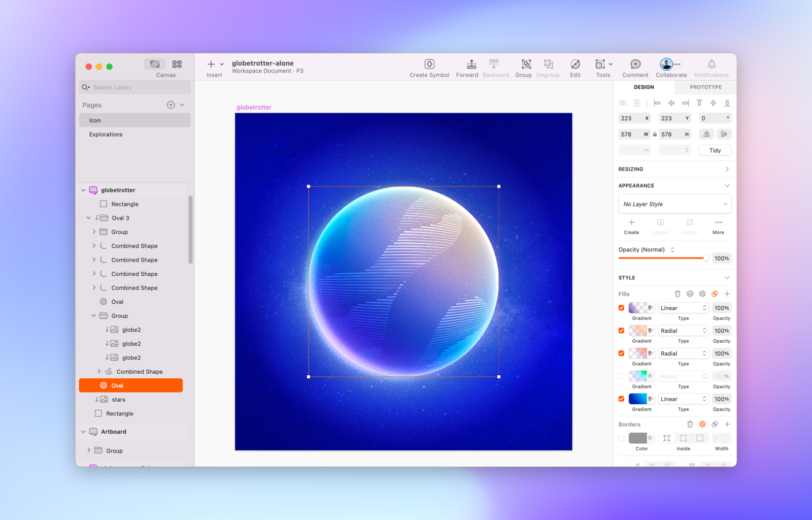Image resolution: width=812 pixels, height=520 pixels.
Task: Select the Create Symbol tool
Action: pos(429,68)
